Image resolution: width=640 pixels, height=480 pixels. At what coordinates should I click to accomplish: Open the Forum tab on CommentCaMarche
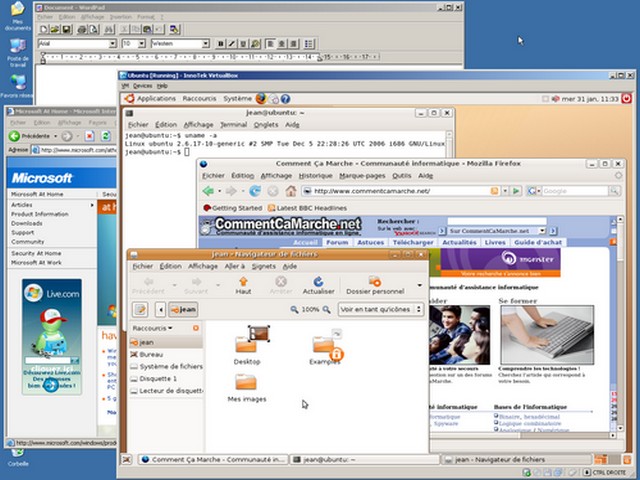click(x=337, y=242)
